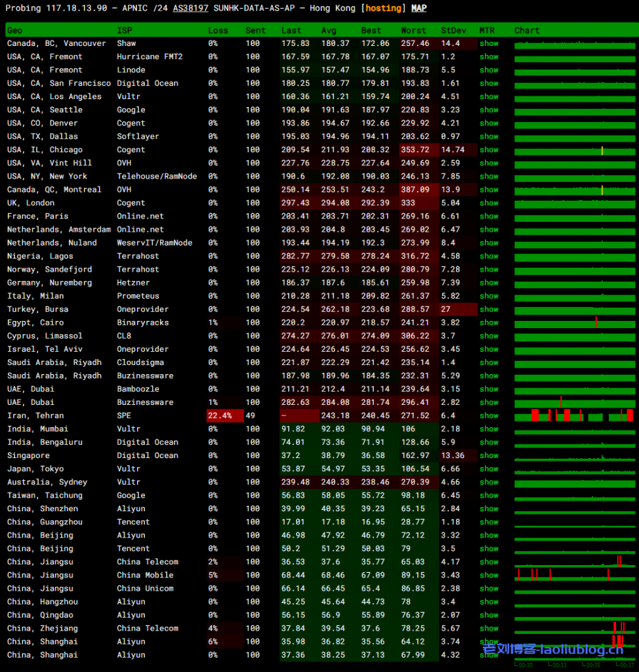Click the Worst column header

tap(413, 30)
